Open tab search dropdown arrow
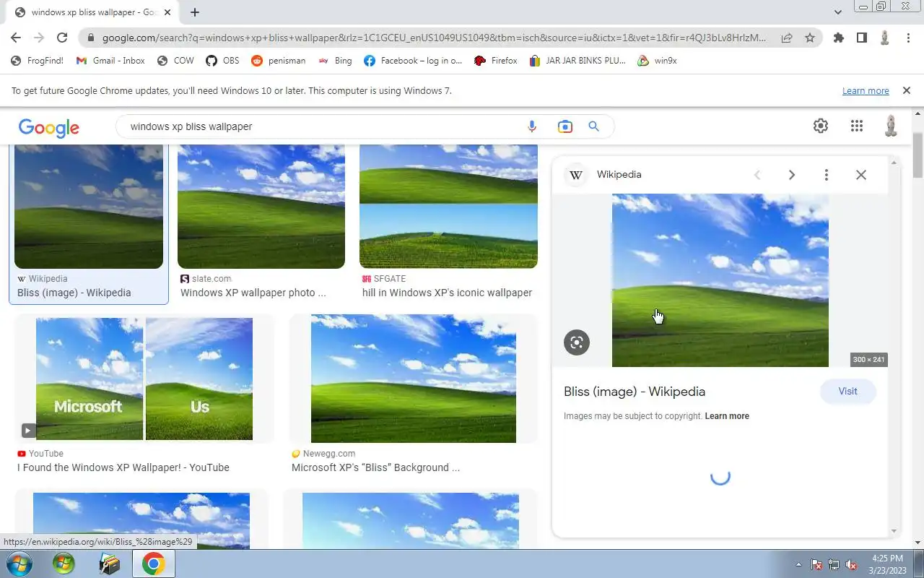924x578 pixels. (x=838, y=12)
